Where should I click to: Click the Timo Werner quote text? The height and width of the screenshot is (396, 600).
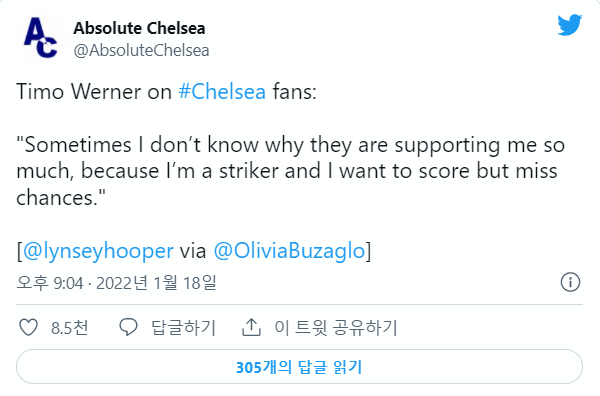pyautogui.click(x=291, y=171)
